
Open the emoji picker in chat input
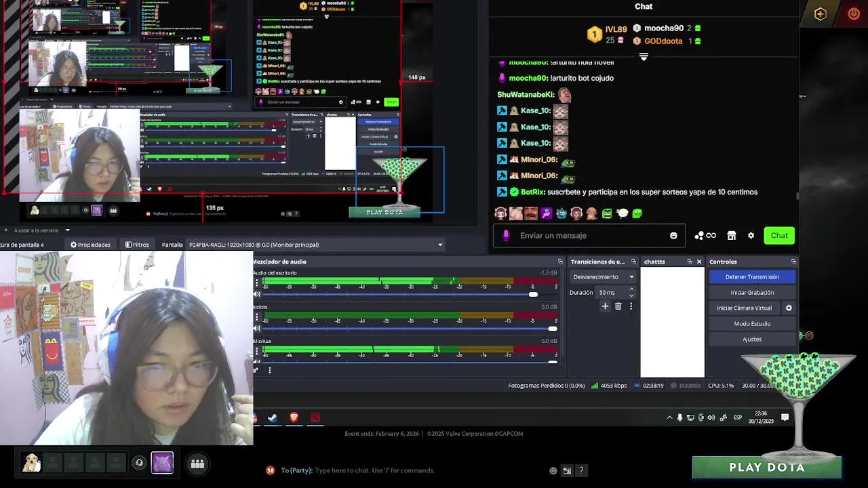point(673,235)
